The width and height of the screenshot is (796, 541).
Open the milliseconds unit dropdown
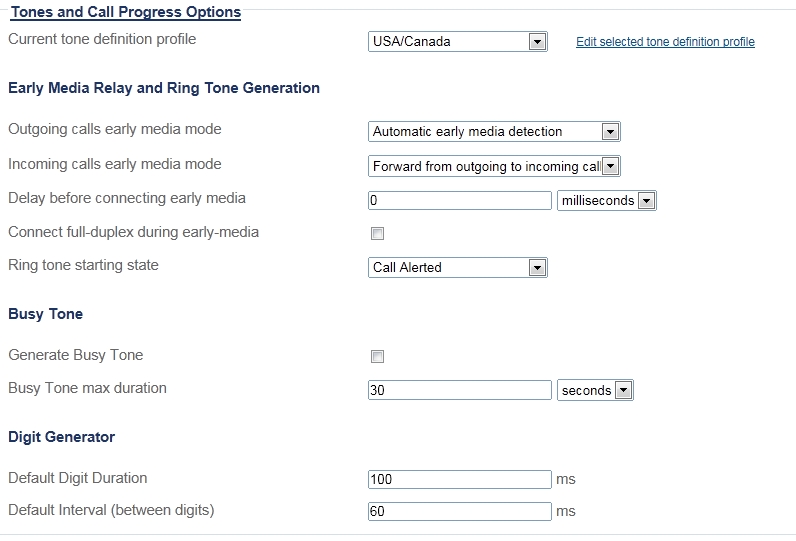coord(606,200)
